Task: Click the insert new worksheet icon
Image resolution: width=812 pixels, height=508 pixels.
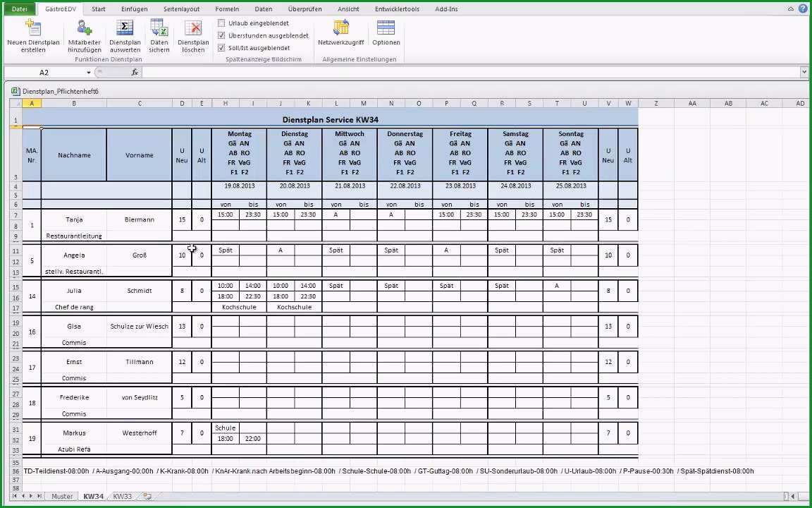Action: click(147, 497)
